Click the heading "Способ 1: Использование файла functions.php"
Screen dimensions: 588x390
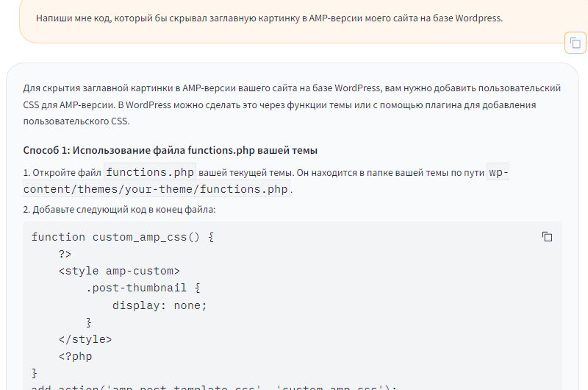[170, 151]
